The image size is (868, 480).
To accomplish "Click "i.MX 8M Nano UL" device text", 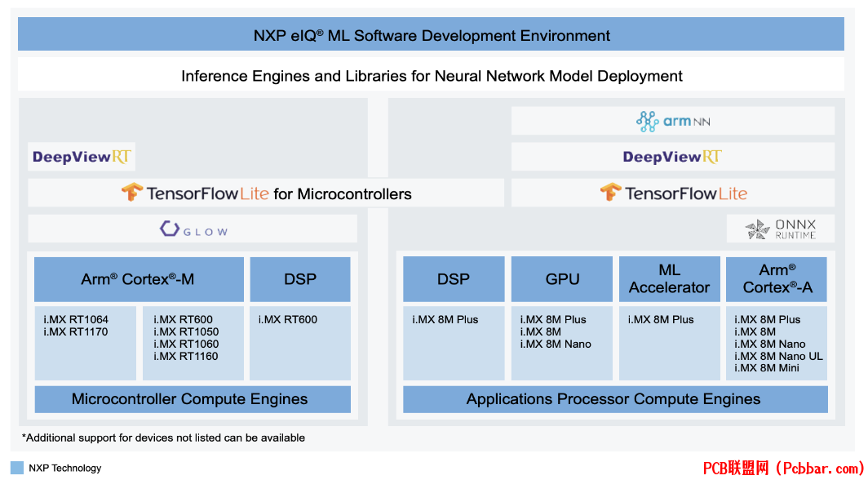I will 778,356.
